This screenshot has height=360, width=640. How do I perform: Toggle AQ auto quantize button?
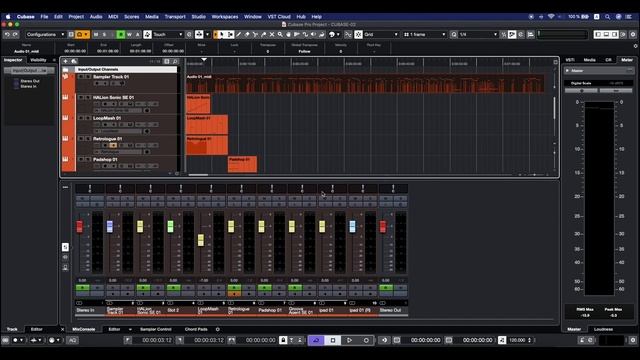[x=72, y=340]
